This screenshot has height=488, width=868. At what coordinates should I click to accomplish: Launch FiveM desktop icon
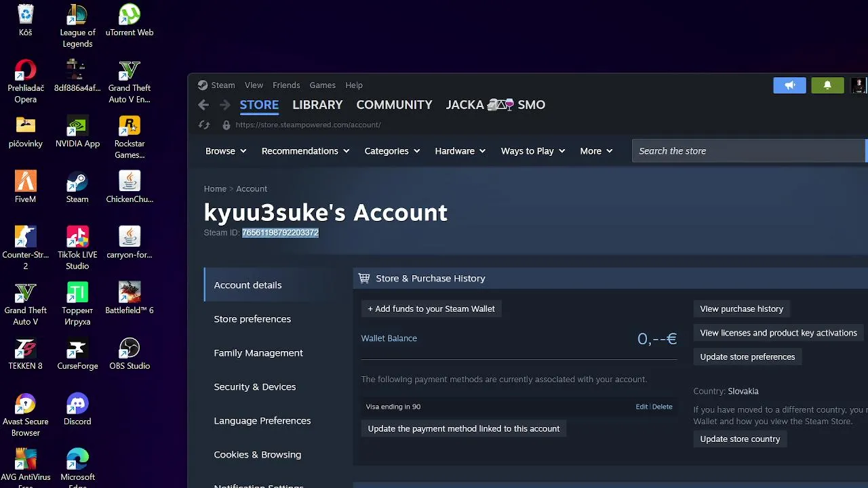pos(26,187)
